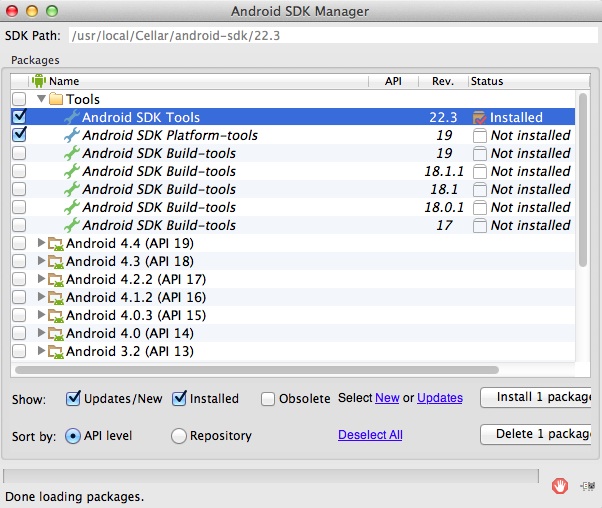Viewport: 602px width, 508px height.
Task: Click the log icon in the status bar
Action: coord(591,487)
